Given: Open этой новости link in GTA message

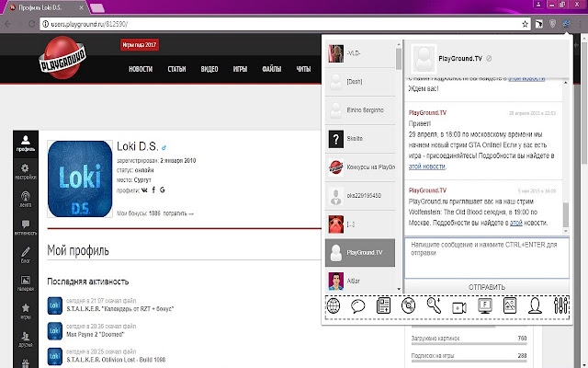Looking at the screenshot, I should pos(426,167).
